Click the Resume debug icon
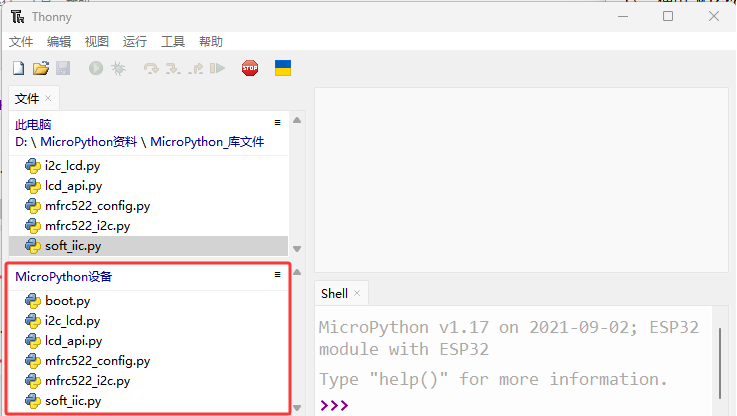 coord(218,69)
